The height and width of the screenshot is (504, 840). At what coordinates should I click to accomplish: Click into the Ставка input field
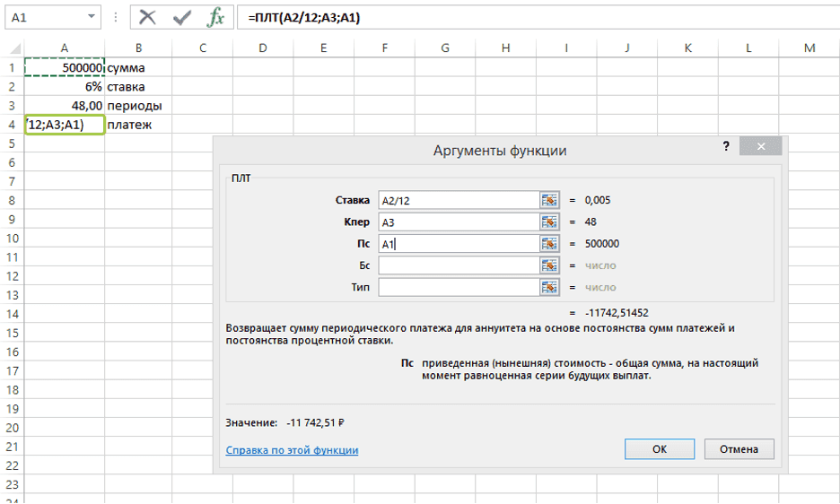click(x=458, y=200)
